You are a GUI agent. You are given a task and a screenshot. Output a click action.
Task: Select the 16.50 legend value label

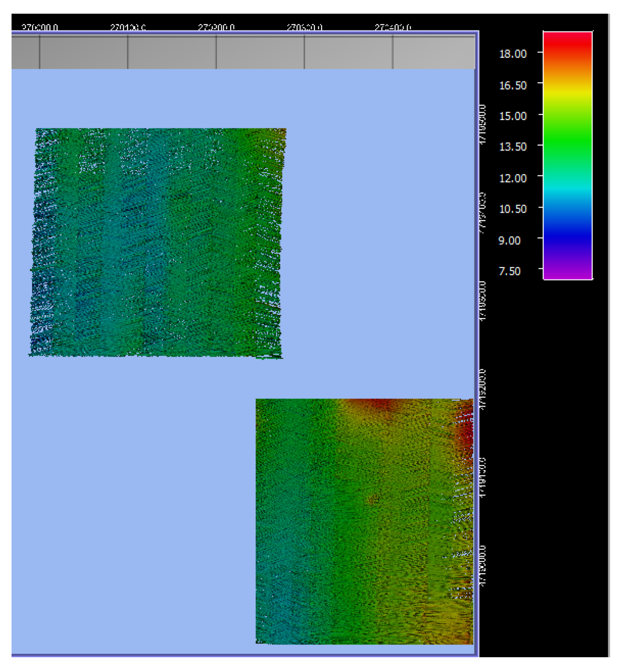pyautogui.click(x=513, y=85)
